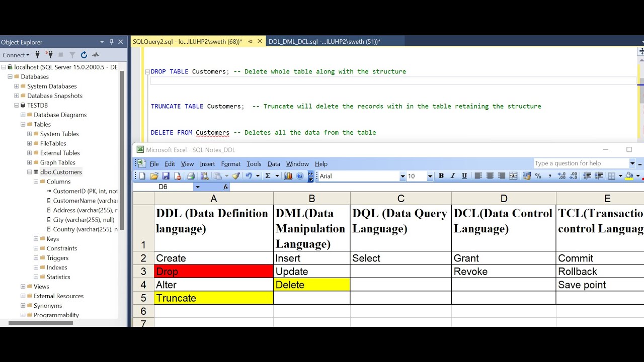Open the Fill Color dropdown arrow
644x362 pixels.
(638, 176)
